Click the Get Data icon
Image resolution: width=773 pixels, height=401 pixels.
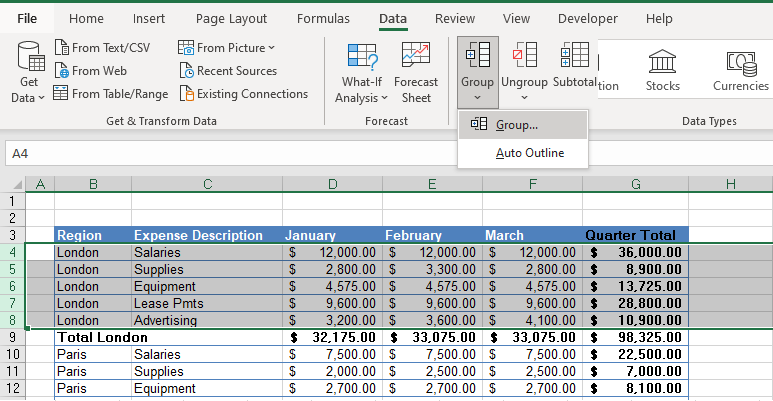[x=28, y=58]
